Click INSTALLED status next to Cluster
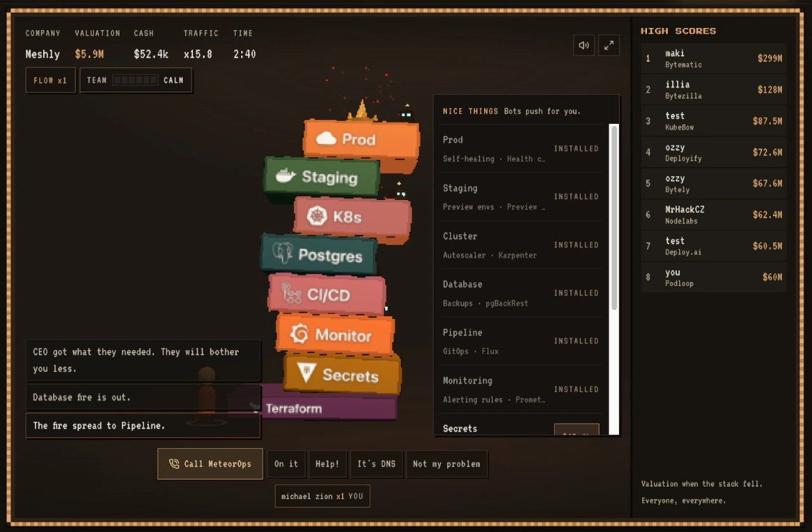The image size is (812, 532). pyautogui.click(x=576, y=245)
